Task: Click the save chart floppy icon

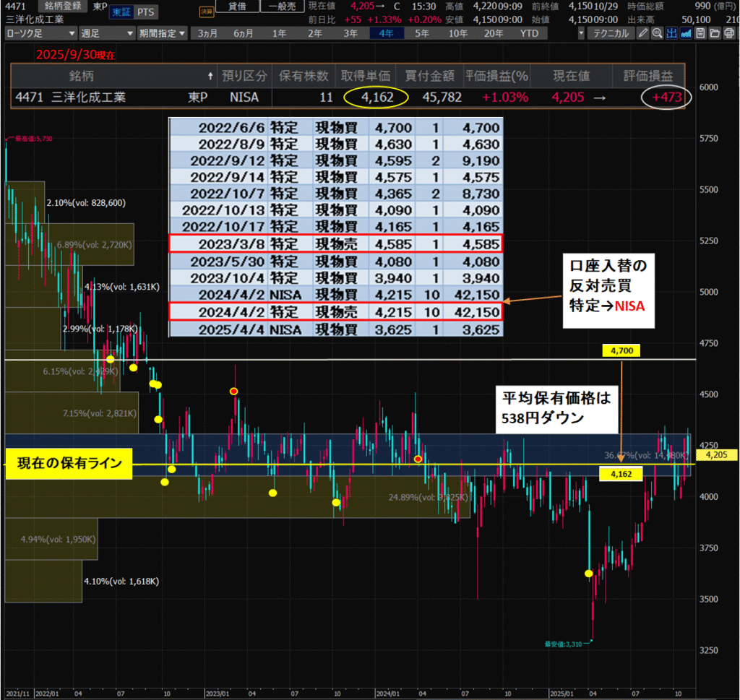Action: coord(700,33)
